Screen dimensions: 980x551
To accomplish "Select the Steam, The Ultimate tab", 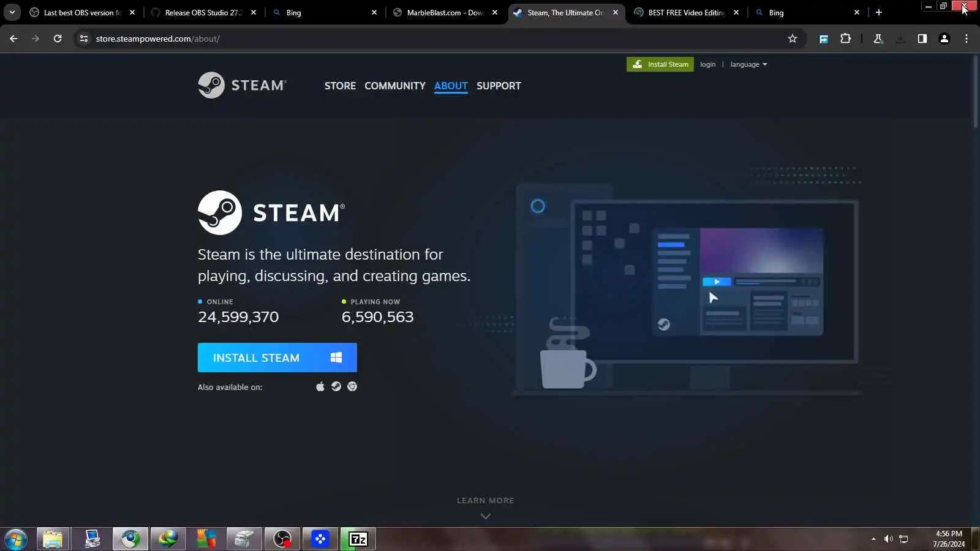I will click(565, 12).
